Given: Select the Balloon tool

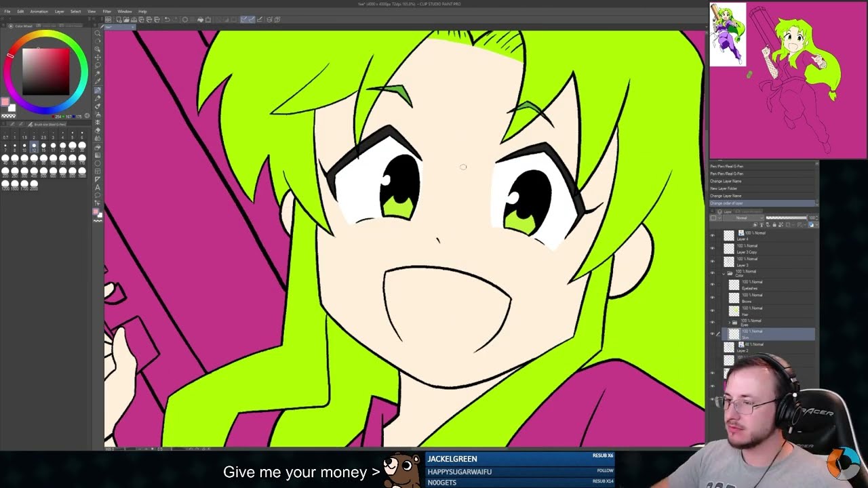Looking at the screenshot, I should [98, 195].
